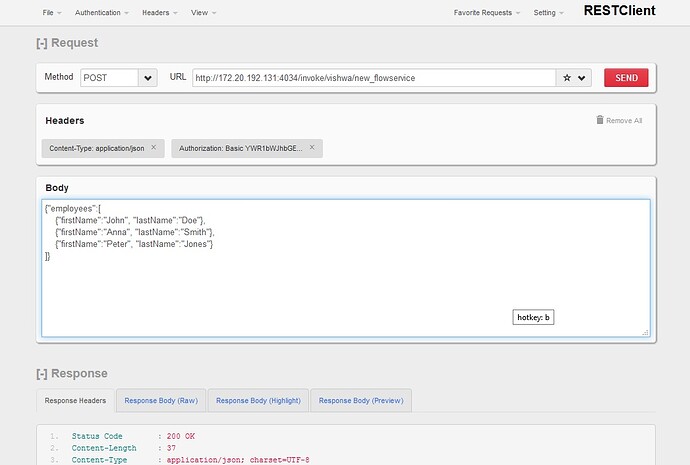The height and width of the screenshot is (465, 690).
Task: Select the Content-Length value 37
Action: [171, 448]
